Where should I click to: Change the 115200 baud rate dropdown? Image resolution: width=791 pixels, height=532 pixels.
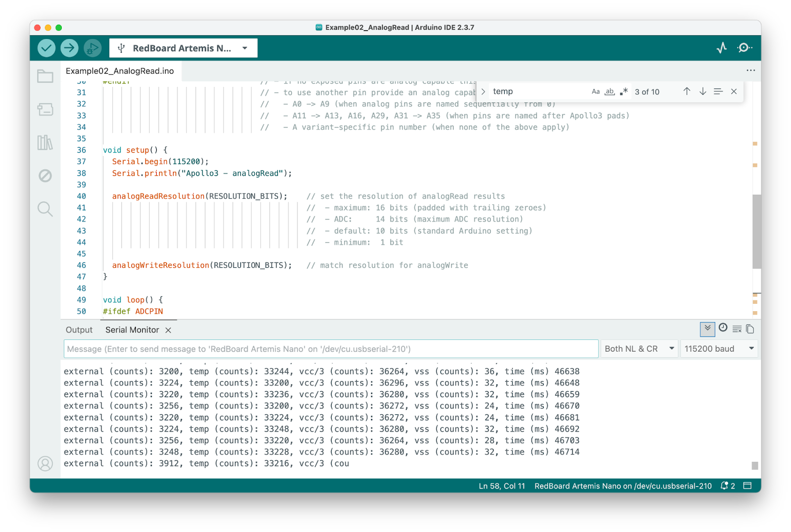[719, 349]
